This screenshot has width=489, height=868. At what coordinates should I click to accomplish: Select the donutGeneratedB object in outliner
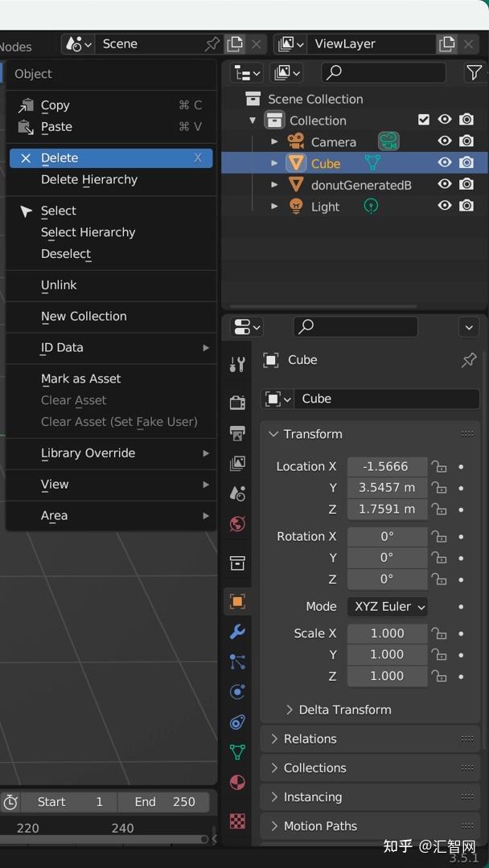360,185
